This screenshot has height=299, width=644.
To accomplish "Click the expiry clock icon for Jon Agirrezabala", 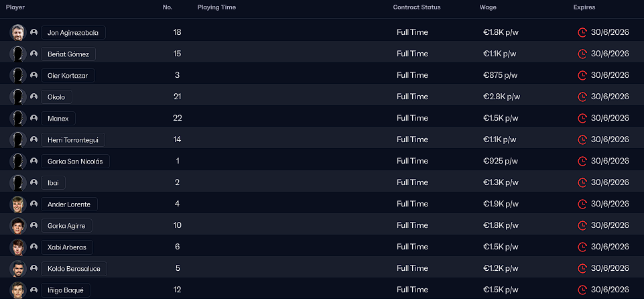I will click(582, 32).
